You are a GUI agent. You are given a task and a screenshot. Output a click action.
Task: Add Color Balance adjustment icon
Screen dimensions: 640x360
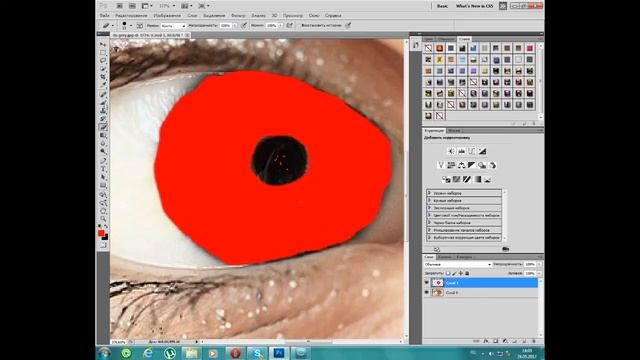pos(461,165)
